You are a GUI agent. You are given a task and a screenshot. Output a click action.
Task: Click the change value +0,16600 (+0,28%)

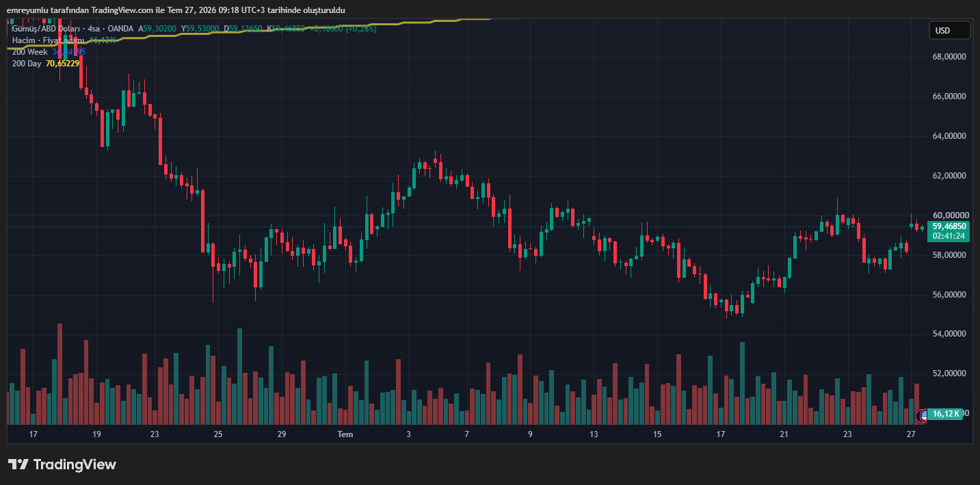(x=343, y=29)
